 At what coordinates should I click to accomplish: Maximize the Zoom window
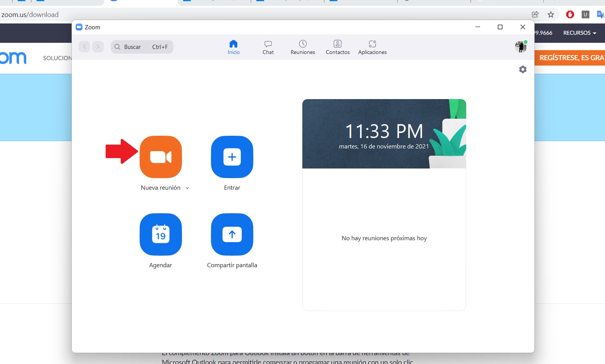coord(500,27)
